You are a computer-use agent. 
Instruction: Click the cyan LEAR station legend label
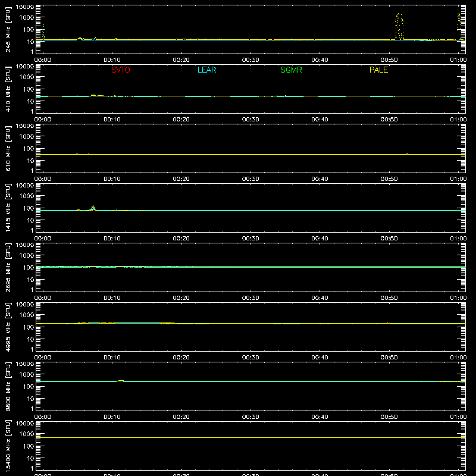[x=206, y=70]
